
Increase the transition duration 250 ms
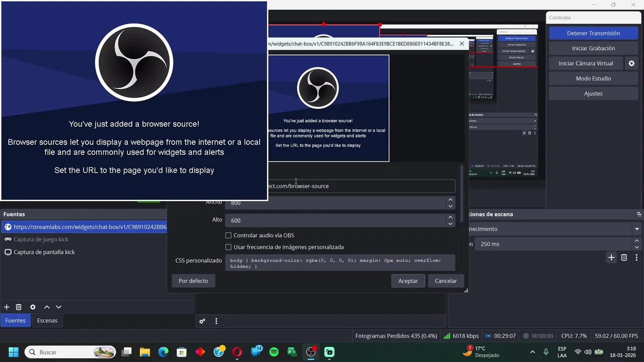click(637, 241)
